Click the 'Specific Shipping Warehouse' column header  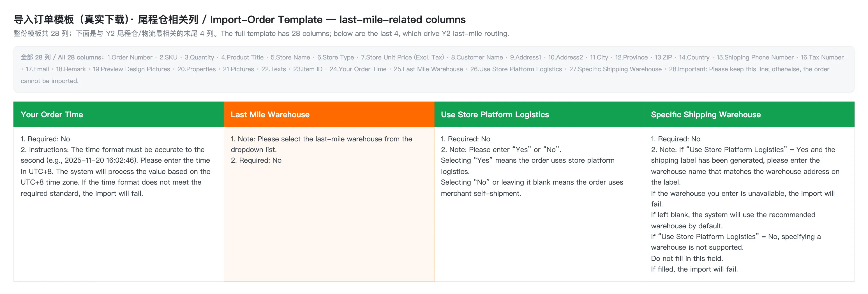click(x=749, y=114)
